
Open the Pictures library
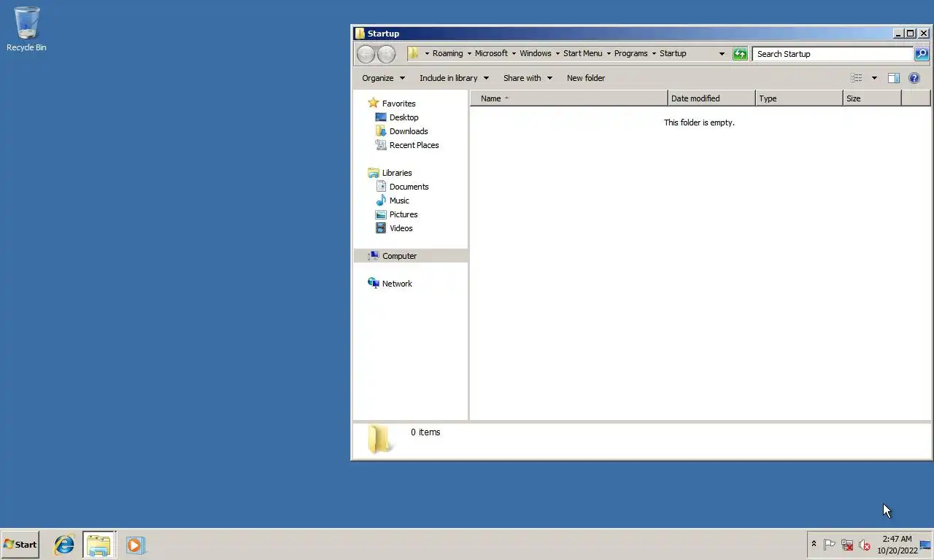point(396,214)
